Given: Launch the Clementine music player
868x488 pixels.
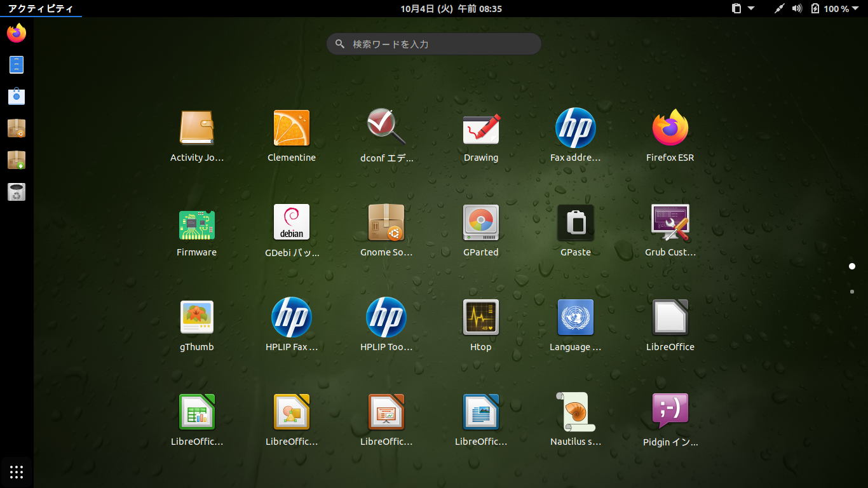Looking at the screenshot, I should tap(292, 128).
